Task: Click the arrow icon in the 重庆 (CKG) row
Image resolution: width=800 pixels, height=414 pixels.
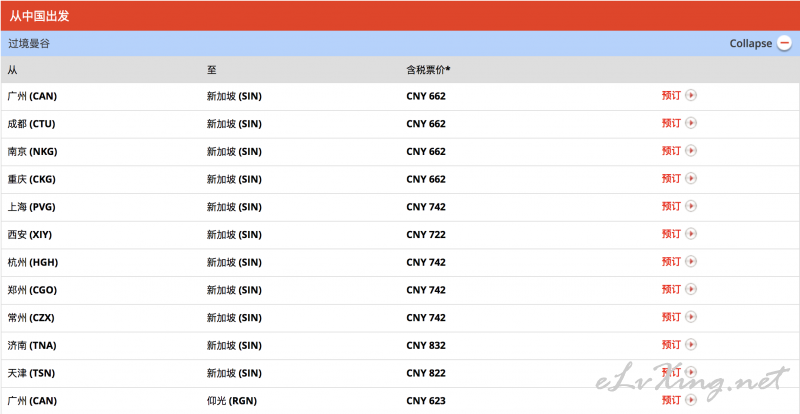Action: (690, 178)
